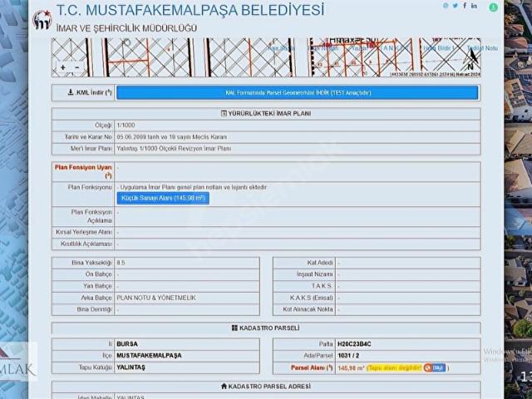Click the Ön Bahçe label

point(99,274)
